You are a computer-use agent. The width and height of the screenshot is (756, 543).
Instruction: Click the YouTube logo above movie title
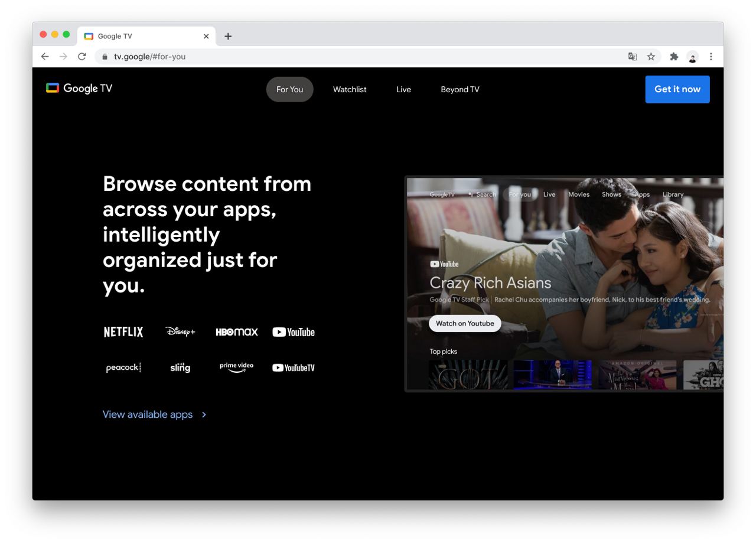(x=444, y=264)
